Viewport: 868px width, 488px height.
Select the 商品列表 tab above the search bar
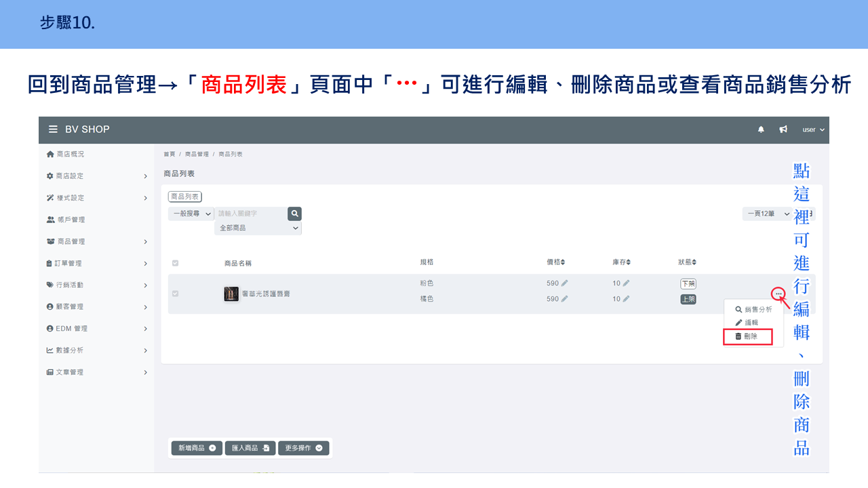(x=185, y=197)
